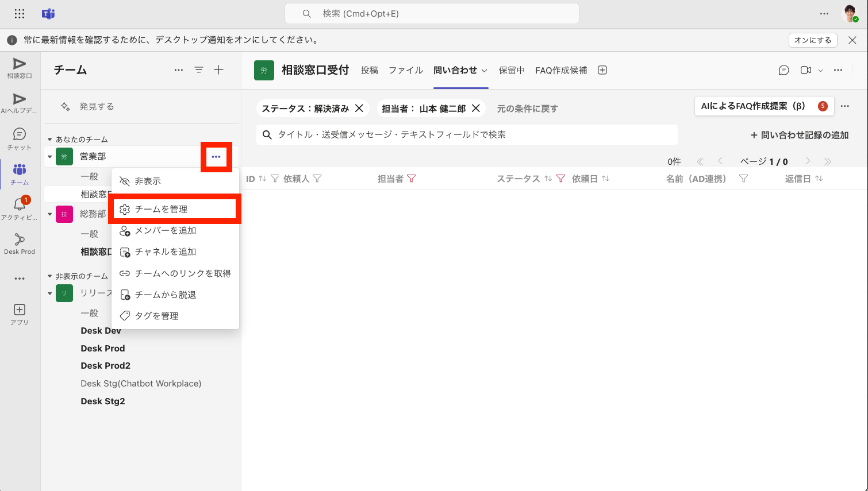Screen dimensions: 868x491
Task: Remove 担当者：山本 健二郎 filter chip
Action: (476, 108)
